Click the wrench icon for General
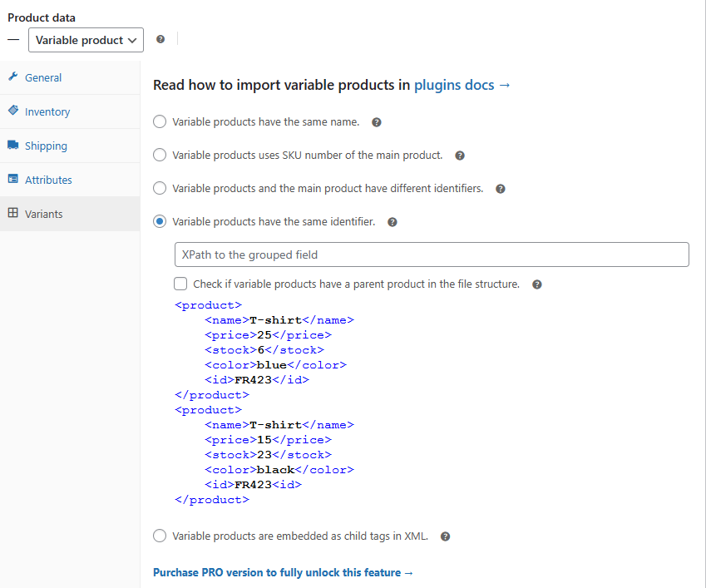Image resolution: width=706 pixels, height=588 pixels. coord(13,77)
